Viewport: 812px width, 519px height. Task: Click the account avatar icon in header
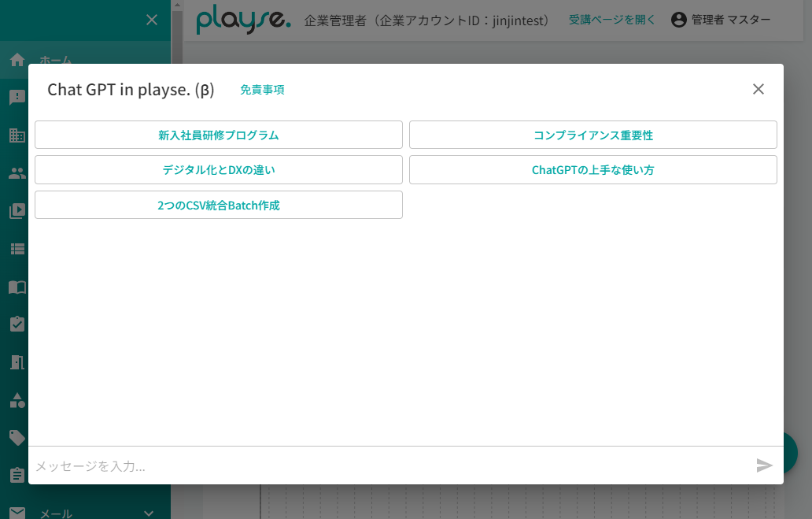coord(678,20)
